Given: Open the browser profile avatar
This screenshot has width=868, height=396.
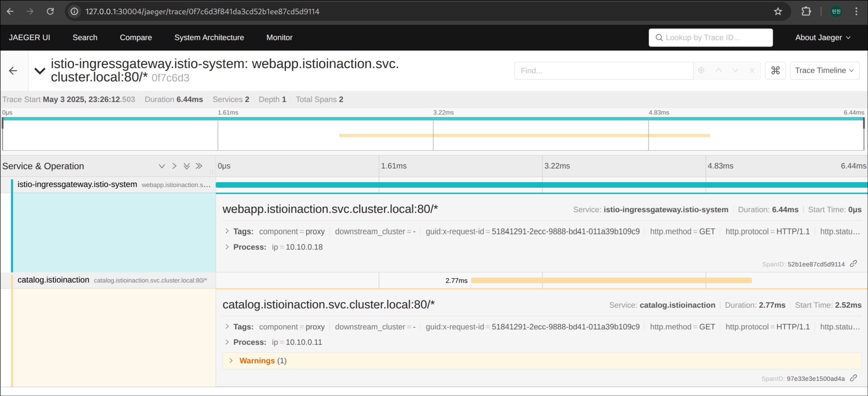Looking at the screenshot, I should pyautogui.click(x=836, y=12).
